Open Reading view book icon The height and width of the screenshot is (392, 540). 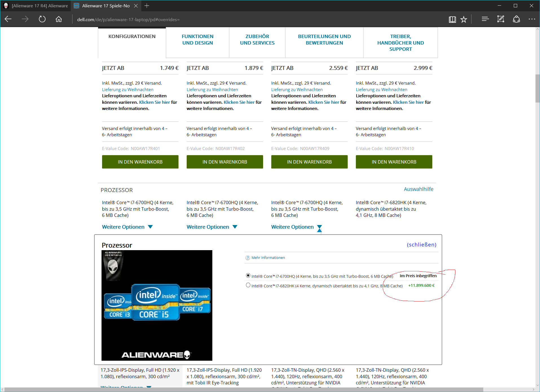tap(452, 19)
